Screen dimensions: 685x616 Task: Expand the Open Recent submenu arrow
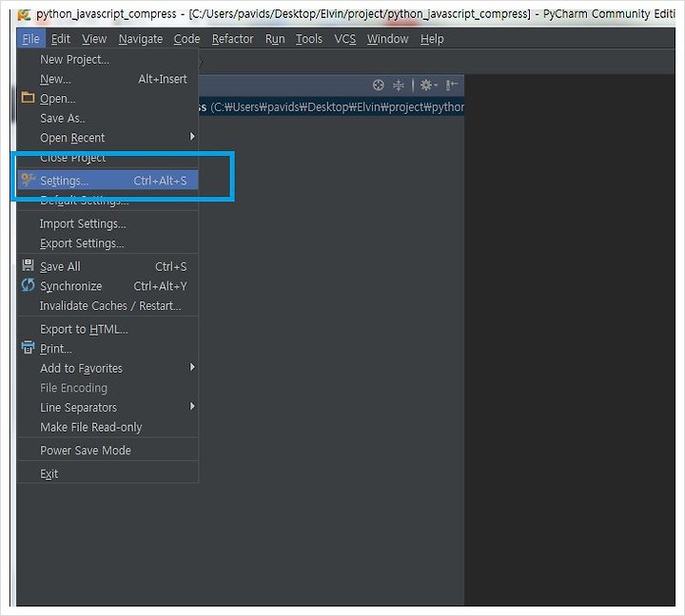tap(192, 137)
